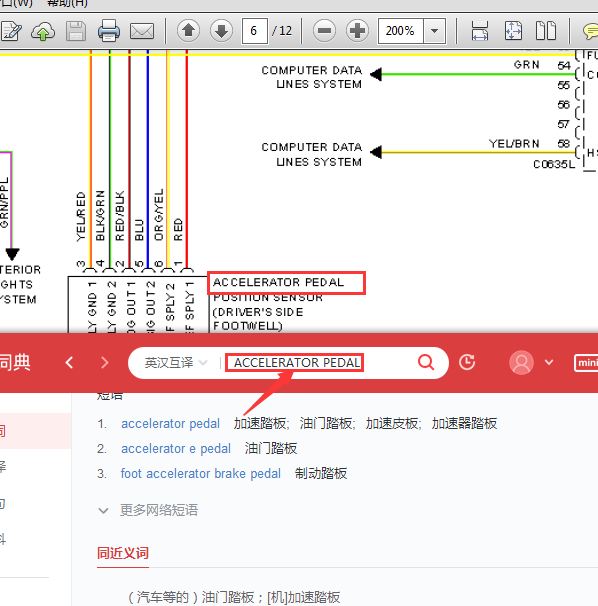Screen dimensions: 598x606
Task: Go forward in dictionary with right chevron
Action: click(x=104, y=363)
